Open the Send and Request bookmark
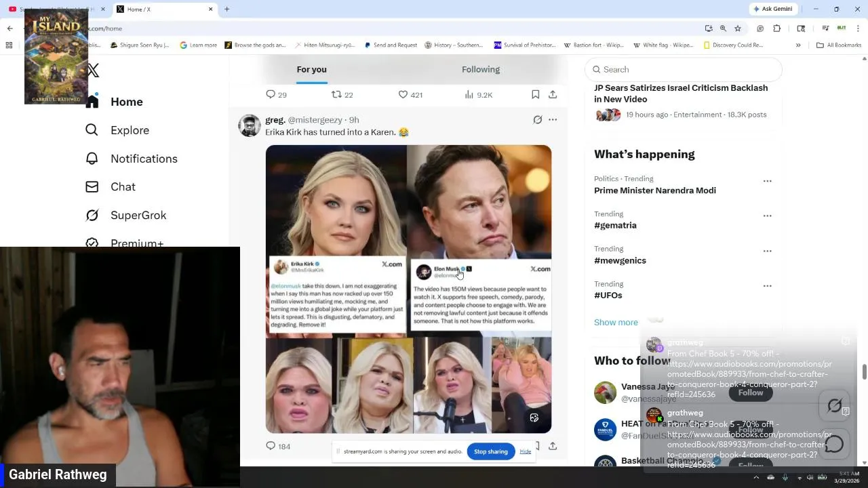 391,45
